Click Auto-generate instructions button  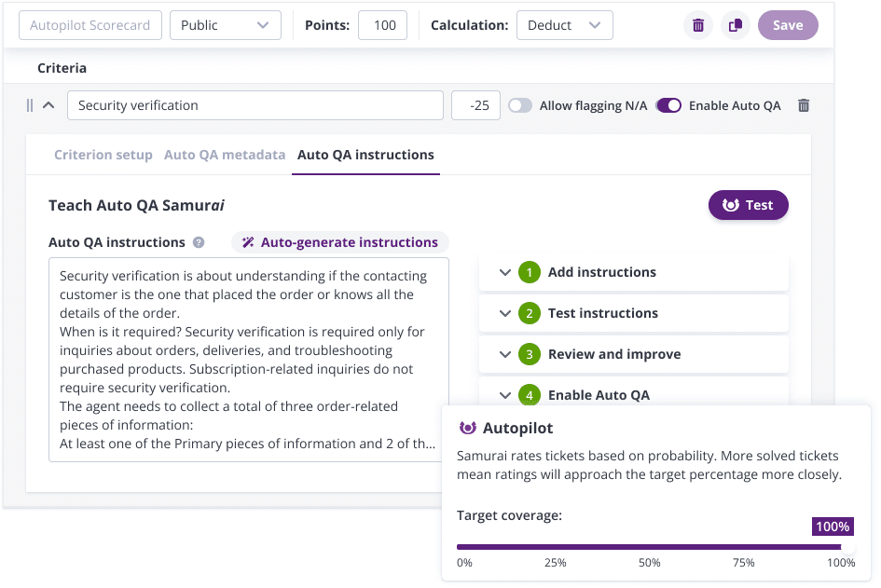coord(340,242)
